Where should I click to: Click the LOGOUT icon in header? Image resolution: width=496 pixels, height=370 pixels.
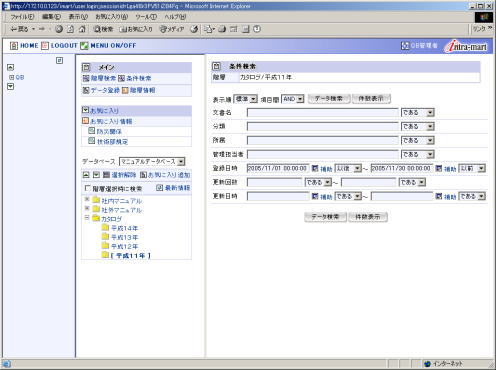click(45, 46)
